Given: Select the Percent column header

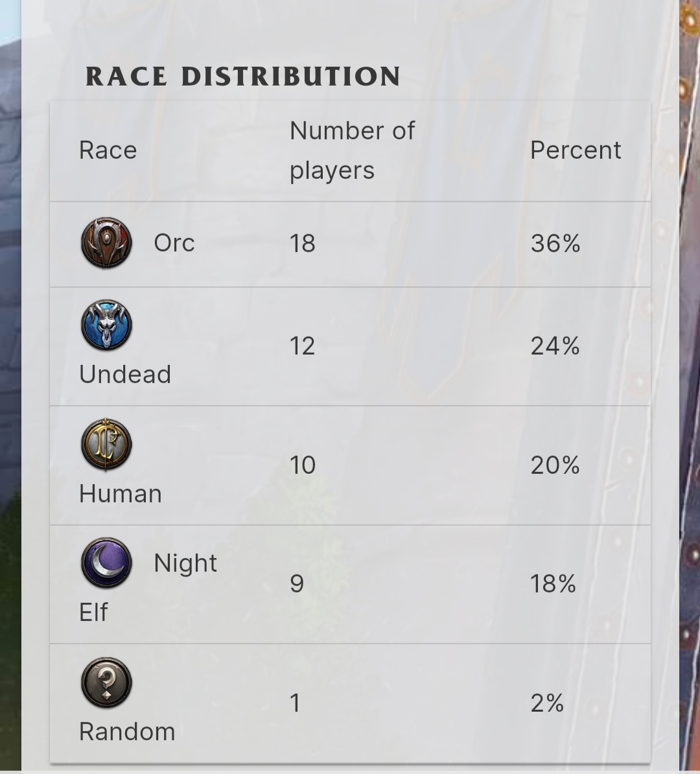Looking at the screenshot, I should point(576,150).
